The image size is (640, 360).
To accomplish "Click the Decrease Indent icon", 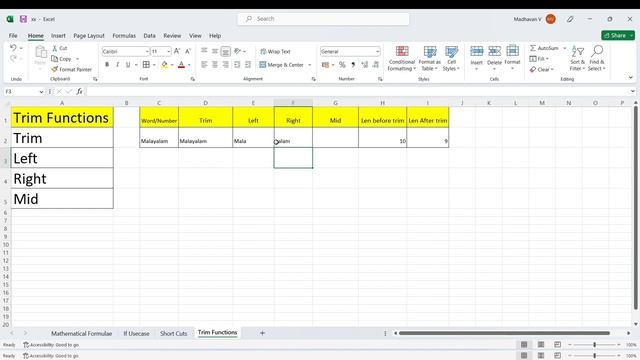I will click(x=237, y=64).
